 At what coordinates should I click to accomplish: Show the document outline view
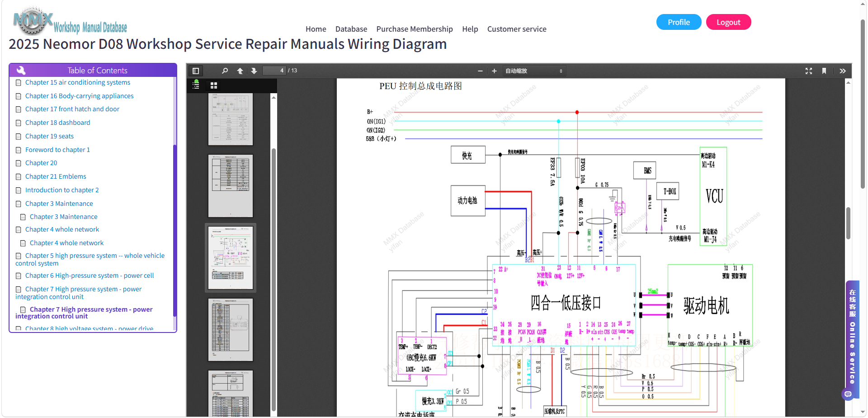point(196,85)
